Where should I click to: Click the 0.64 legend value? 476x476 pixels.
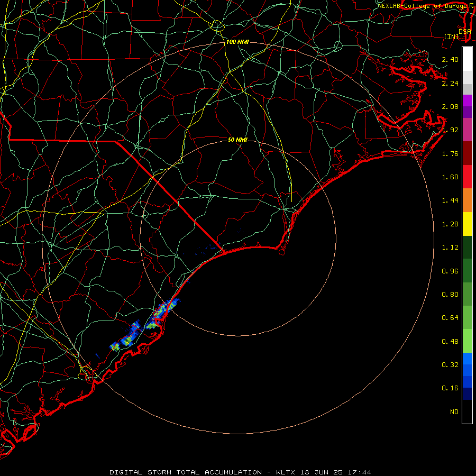[x=450, y=318]
